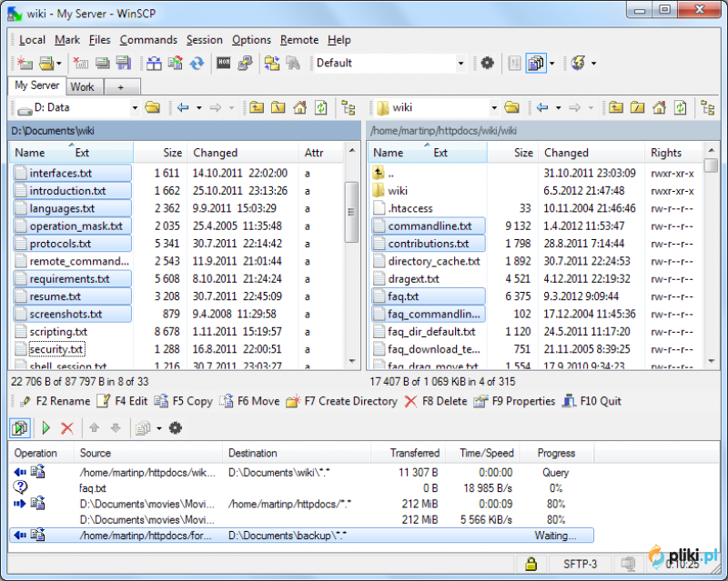The width and height of the screenshot is (728, 581).
Task: Click the Open in PuTTY toolbar icon
Action: (x=245, y=63)
